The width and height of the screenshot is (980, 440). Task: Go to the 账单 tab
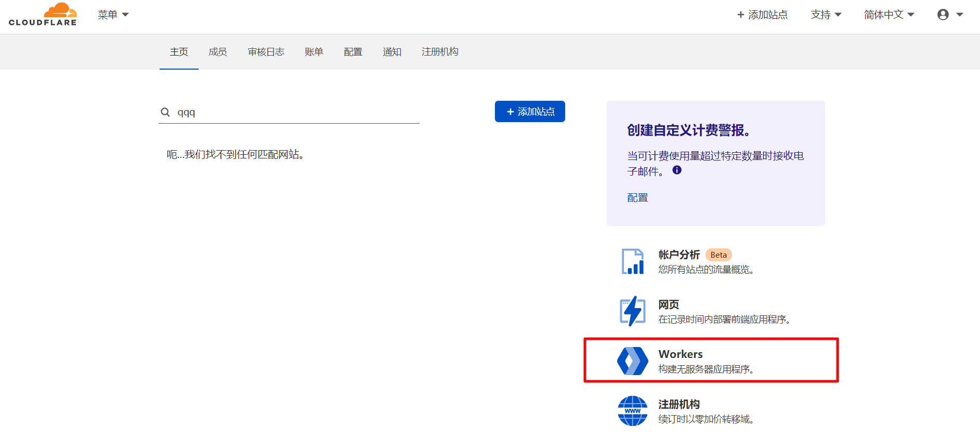[313, 52]
